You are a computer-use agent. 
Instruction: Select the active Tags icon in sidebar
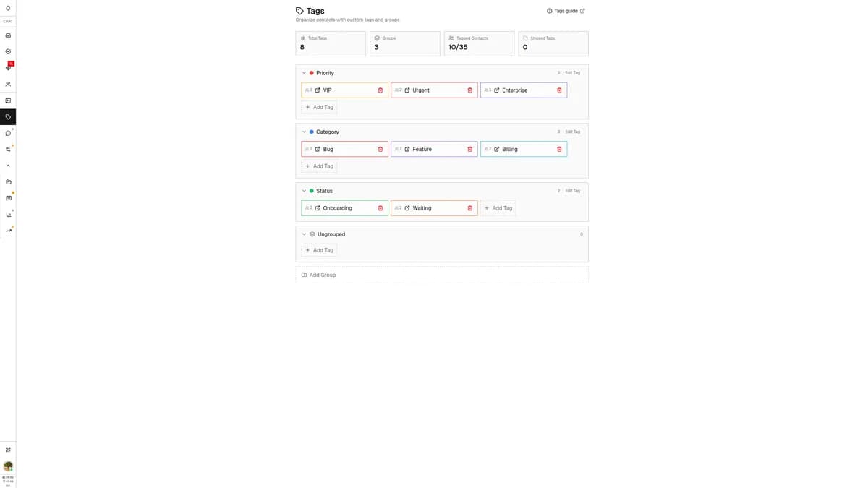click(x=8, y=116)
